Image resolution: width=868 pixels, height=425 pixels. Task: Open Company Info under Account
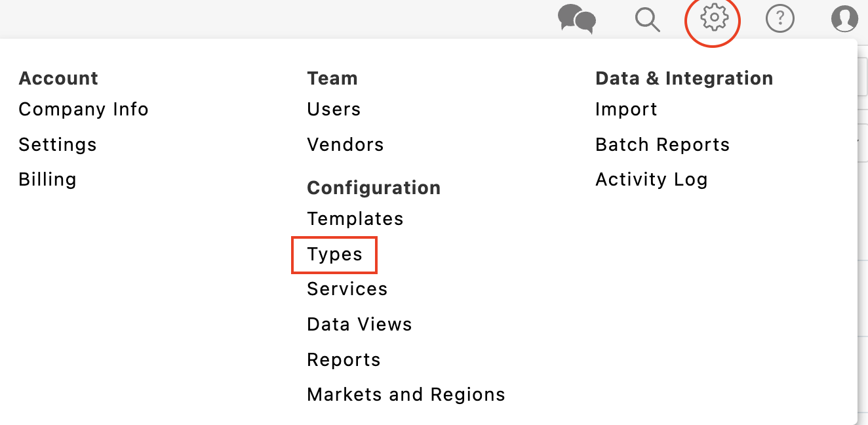coord(83,110)
